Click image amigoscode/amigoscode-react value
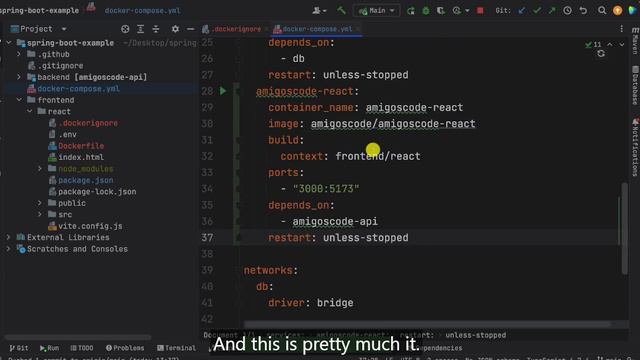The image size is (640, 360). tap(393, 124)
